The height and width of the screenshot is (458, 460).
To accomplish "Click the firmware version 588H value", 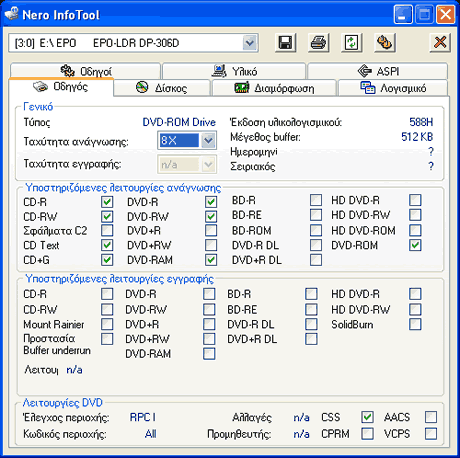I will click(x=421, y=122).
